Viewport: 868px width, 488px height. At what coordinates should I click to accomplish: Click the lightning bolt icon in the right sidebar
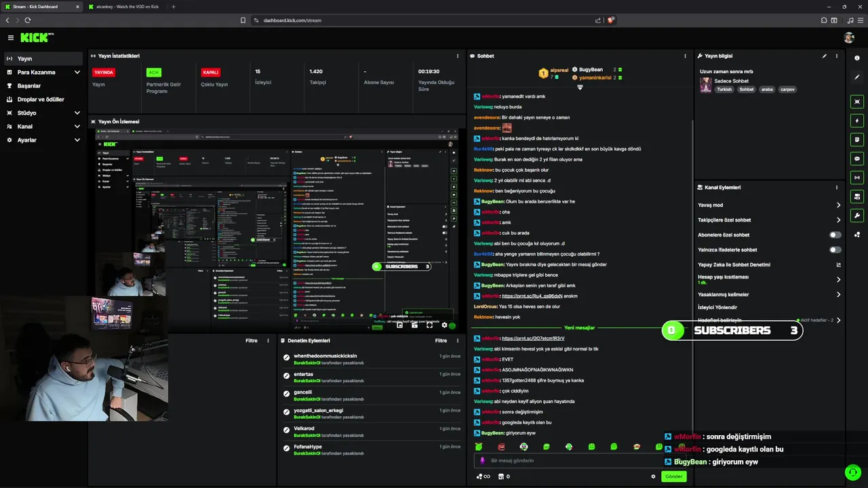coord(857,121)
